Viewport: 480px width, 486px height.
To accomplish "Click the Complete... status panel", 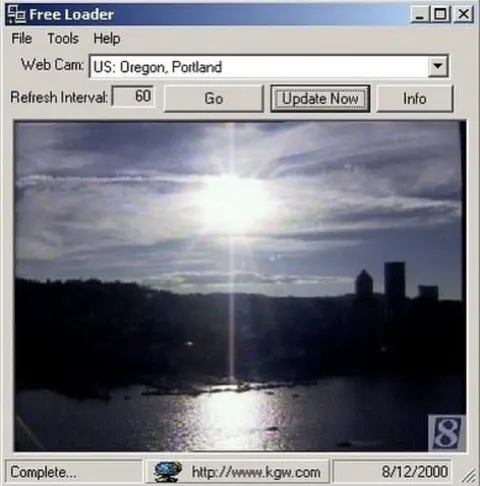I will (74, 472).
